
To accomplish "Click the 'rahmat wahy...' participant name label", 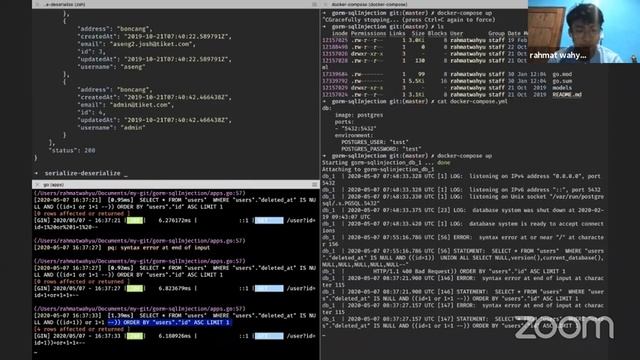I will (558, 56).
